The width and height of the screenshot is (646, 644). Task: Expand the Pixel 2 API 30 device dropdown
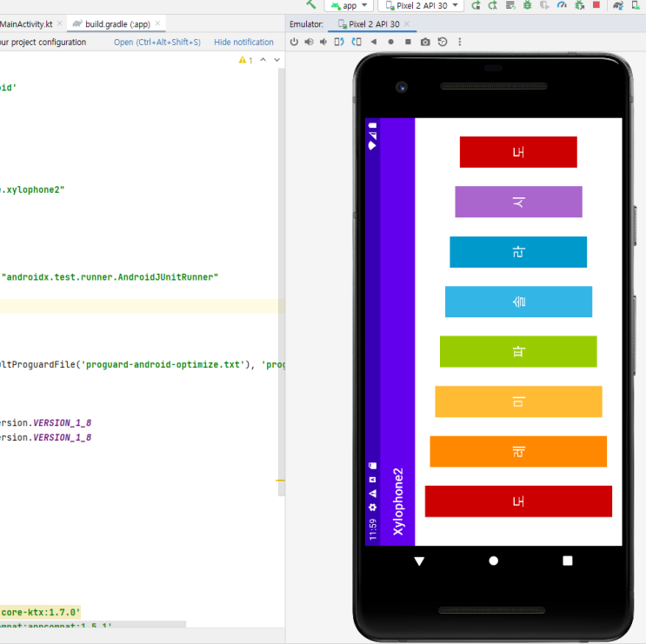421,5
